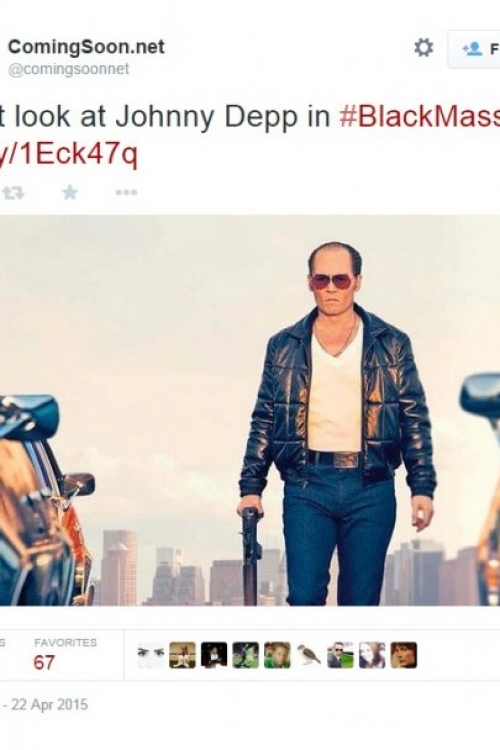Follow the shortened 1Eck47q link

68,154
